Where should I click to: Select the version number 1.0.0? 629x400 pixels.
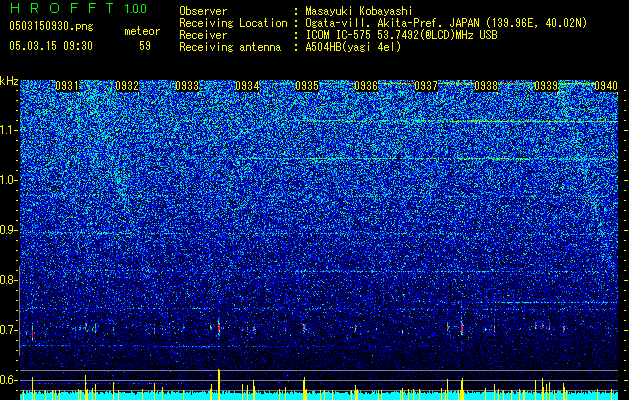pos(136,9)
